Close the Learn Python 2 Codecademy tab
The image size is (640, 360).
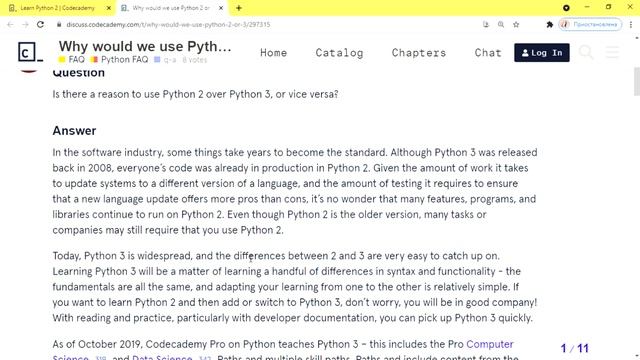109,8
